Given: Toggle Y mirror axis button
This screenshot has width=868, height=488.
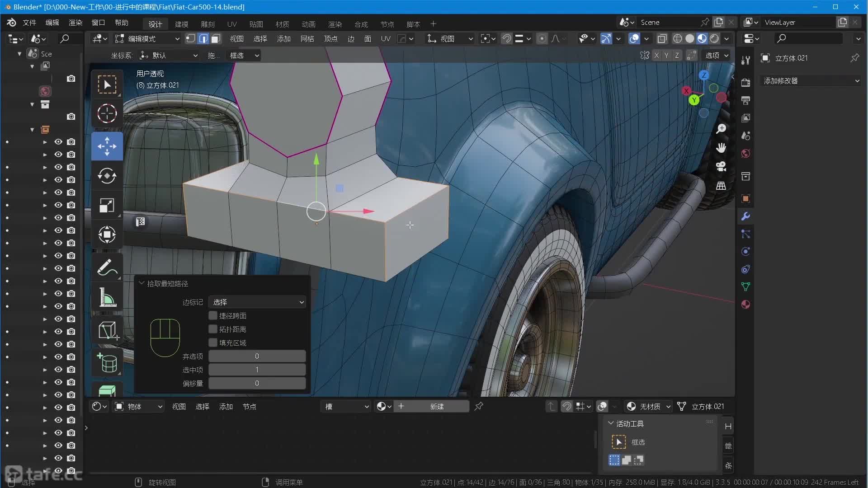Looking at the screenshot, I should pos(666,55).
